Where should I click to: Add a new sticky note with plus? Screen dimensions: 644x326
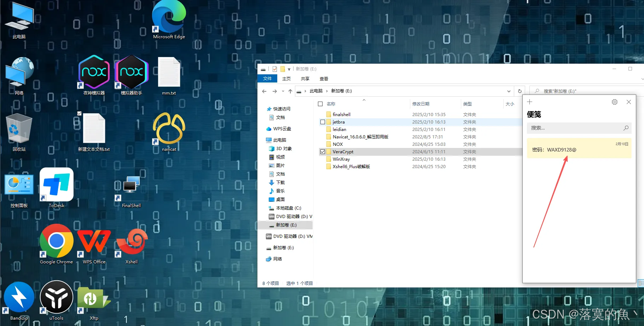[x=529, y=102]
